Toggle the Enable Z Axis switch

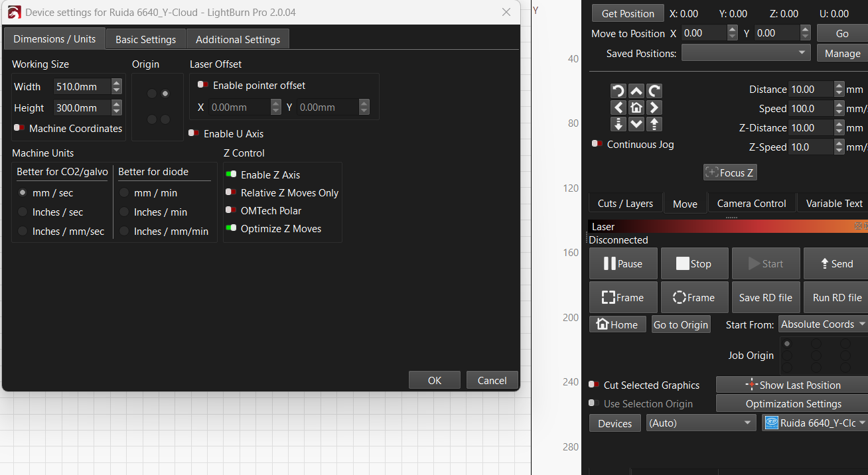point(231,174)
